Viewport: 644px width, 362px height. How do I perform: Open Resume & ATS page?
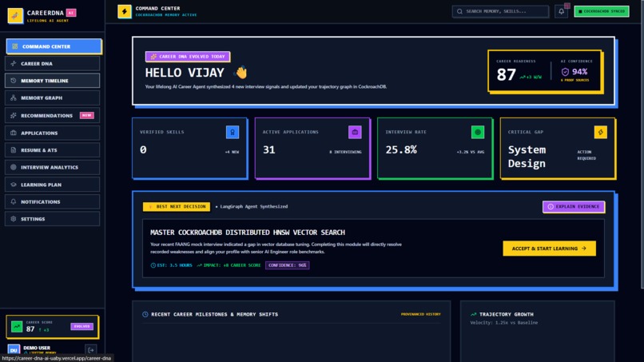(52, 150)
